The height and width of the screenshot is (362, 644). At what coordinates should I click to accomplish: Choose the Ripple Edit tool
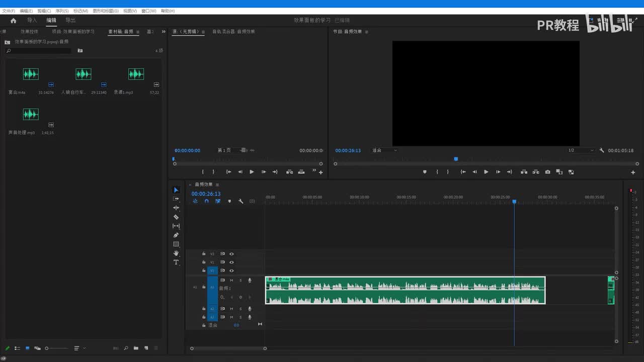176,208
